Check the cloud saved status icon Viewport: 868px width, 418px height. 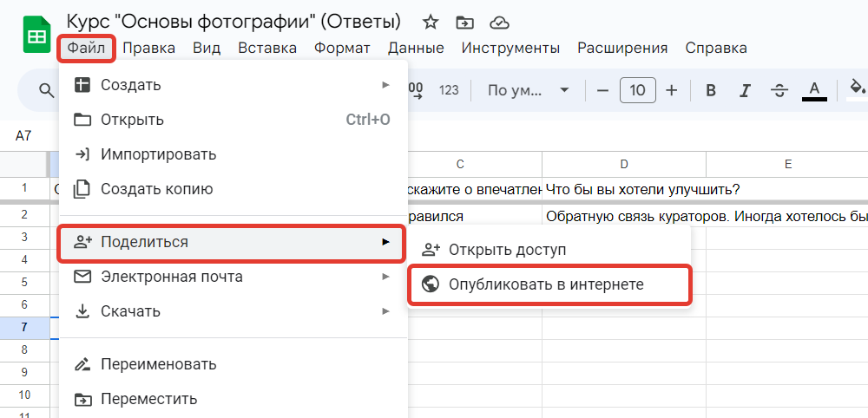point(499,23)
